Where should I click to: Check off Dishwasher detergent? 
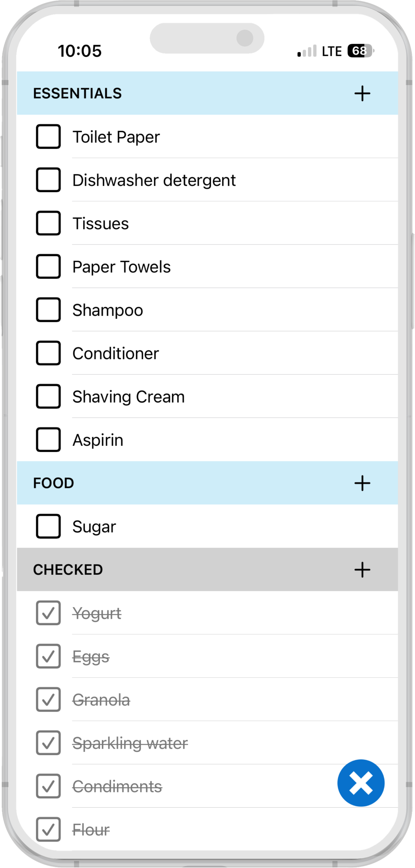pyautogui.click(x=48, y=180)
